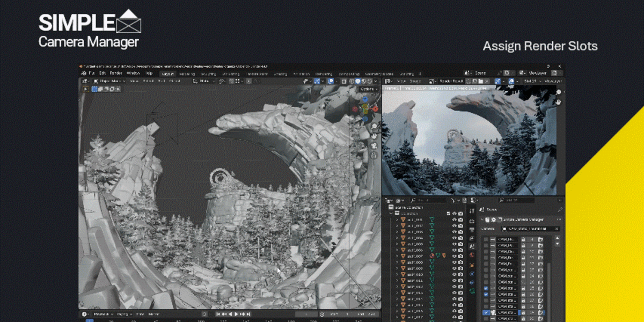The width and height of the screenshot is (644, 322).
Task: Toggle the checkbox in the first camera list row
Action: (x=486, y=239)
